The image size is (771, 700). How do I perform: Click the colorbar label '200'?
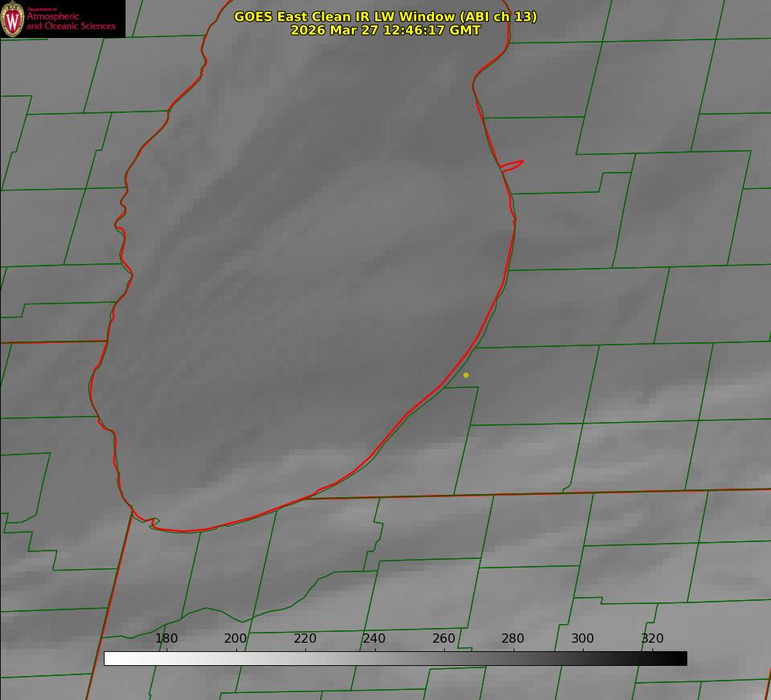tap(236, 638)
